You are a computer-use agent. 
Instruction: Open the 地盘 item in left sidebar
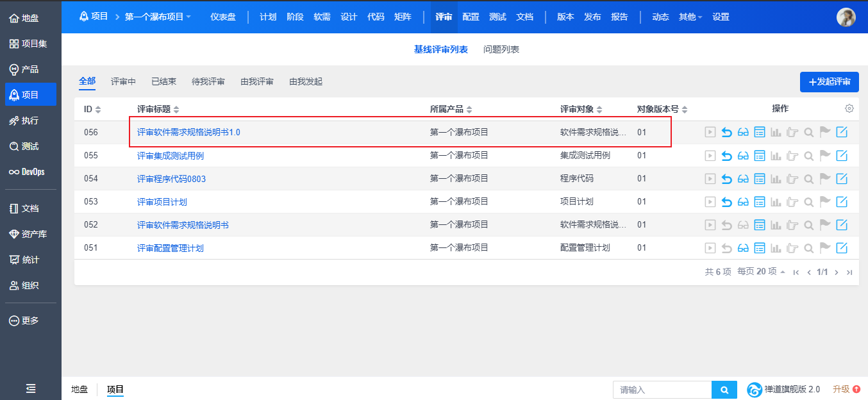click(31, 18)
